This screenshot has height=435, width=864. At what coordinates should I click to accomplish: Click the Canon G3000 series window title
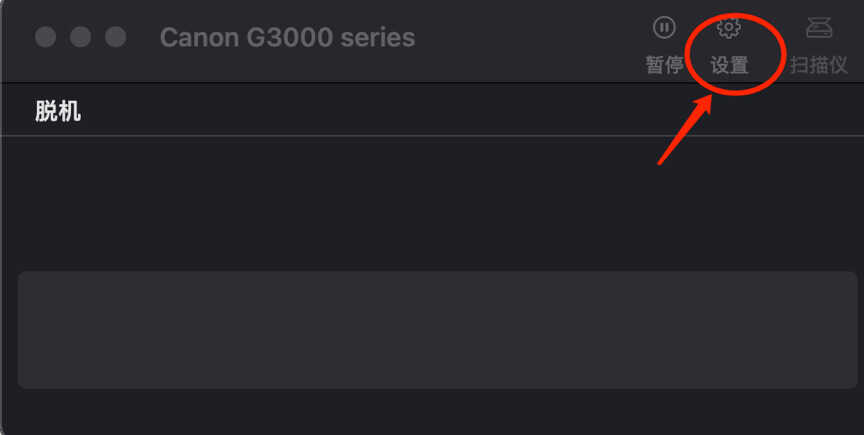point(287,37)
